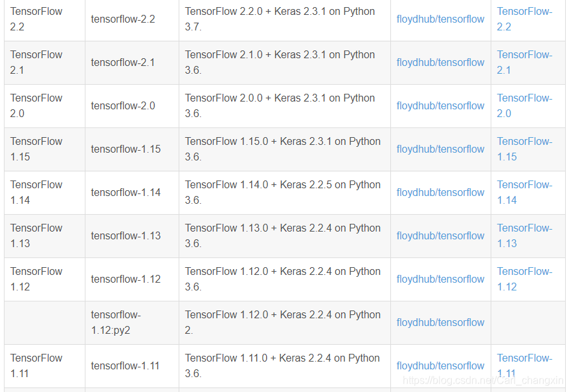Open floydhub/tensorflow link in tensorflow-1.15 row
The height and width of the screenshot is (392, 569).
(x=440, y=149)
